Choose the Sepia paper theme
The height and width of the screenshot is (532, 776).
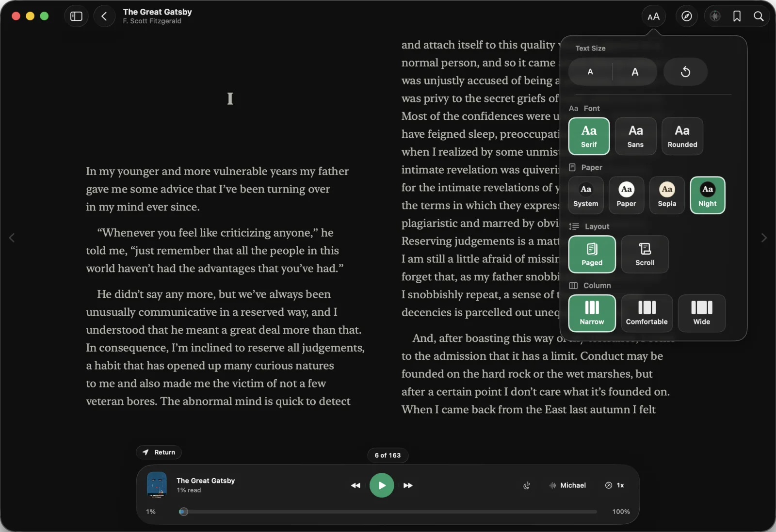point(667,195)
